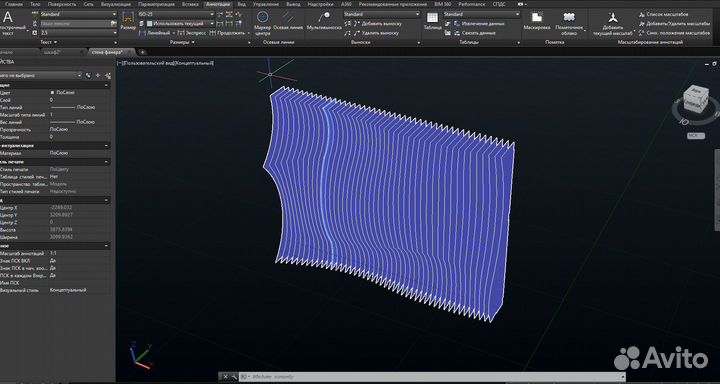Click Добавить выноску
The image size is (720, 384).
[377, 23]
